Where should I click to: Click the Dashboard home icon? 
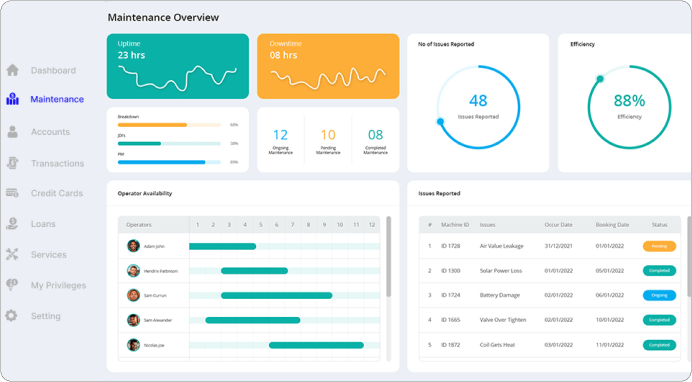pyautogui.click(x=12, y=70)
